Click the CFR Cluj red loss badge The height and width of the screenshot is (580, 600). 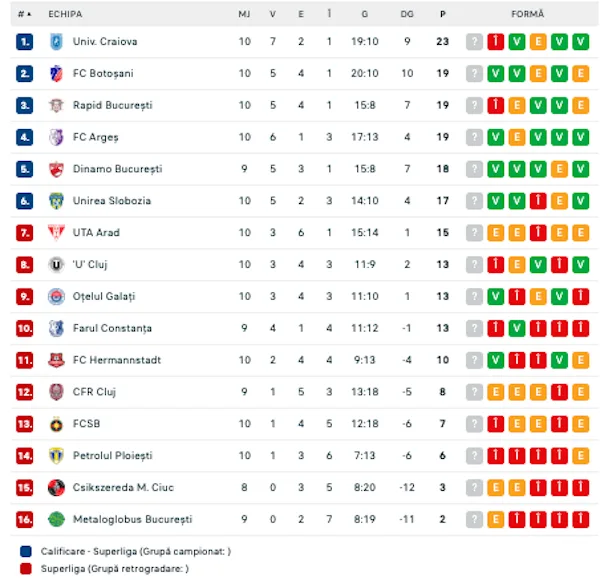(559, 392)
